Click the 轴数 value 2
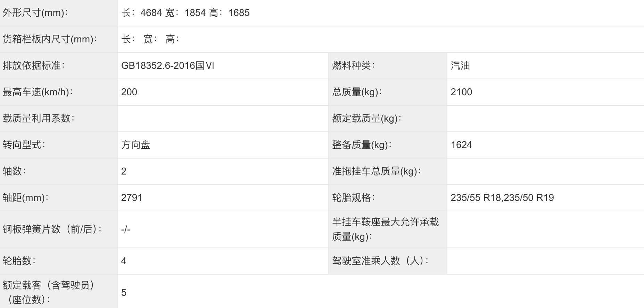Viewport: 644px width, 308px height. coord(124,171)
